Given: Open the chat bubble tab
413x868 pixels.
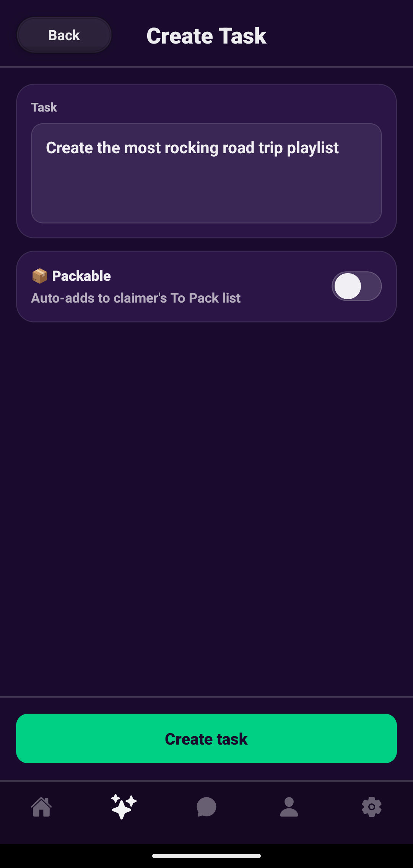Looking at the screenshot, I should (x=206, y=807).
